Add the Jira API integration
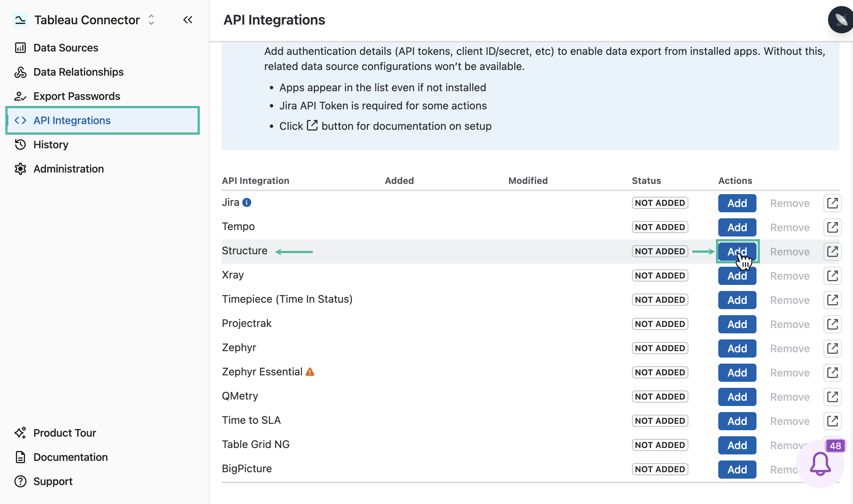The width and height of the screenshot is (853, 504). pyautogui.click(x=737, y=203)
